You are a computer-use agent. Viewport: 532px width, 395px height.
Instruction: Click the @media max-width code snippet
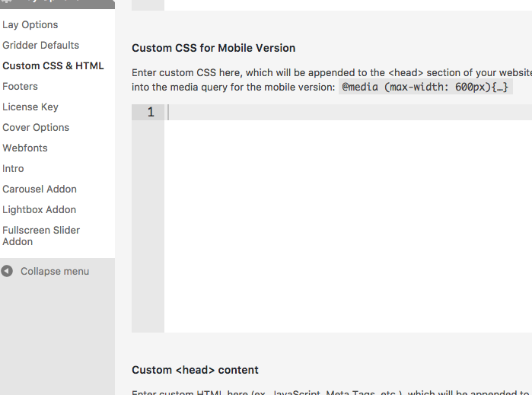click(x=425, y=88)
